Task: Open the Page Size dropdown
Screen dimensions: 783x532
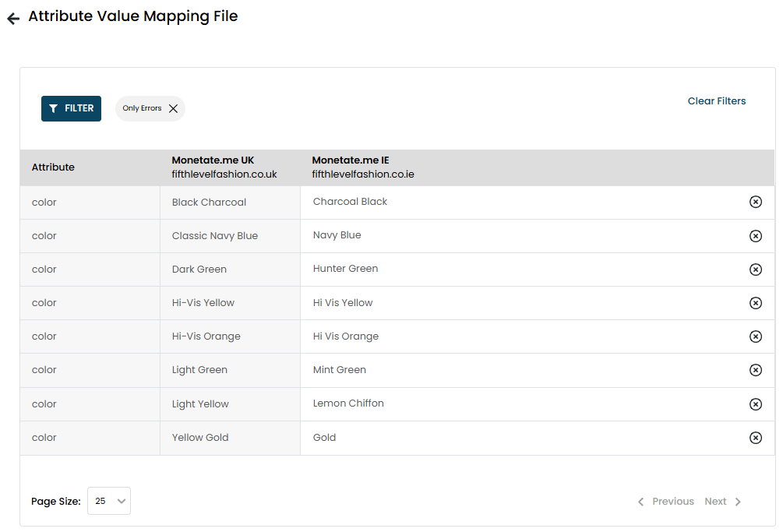Action: click(109, 502)
